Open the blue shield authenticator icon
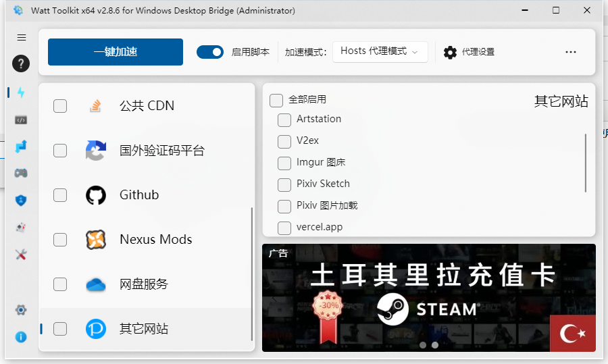The width and height of the screenshot is (608, 364). pos(21,200)
